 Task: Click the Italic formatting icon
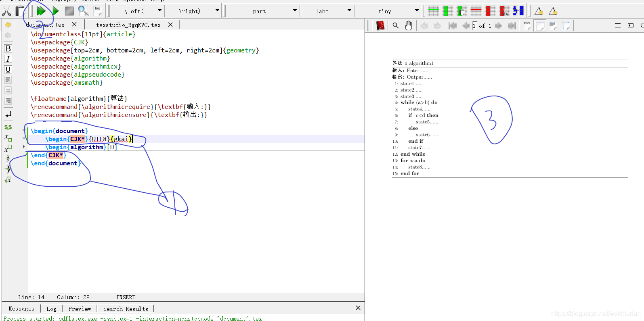[8, 59]
